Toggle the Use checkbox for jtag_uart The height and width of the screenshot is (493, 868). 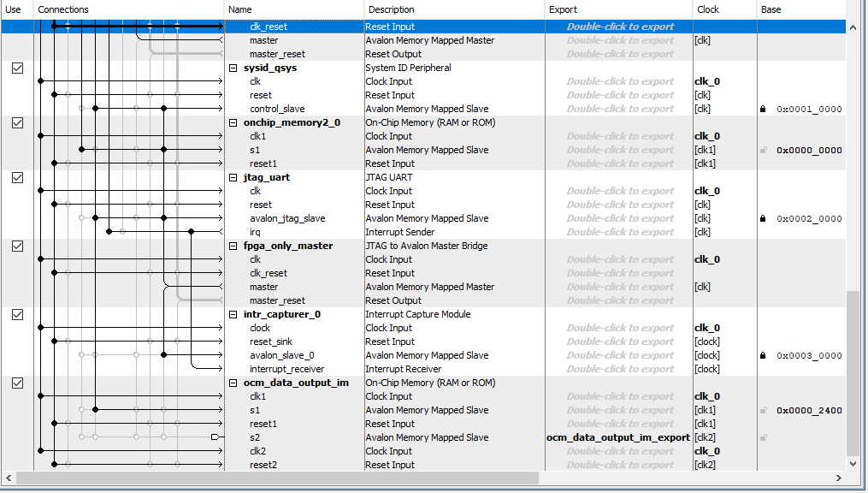click(18, 177)
